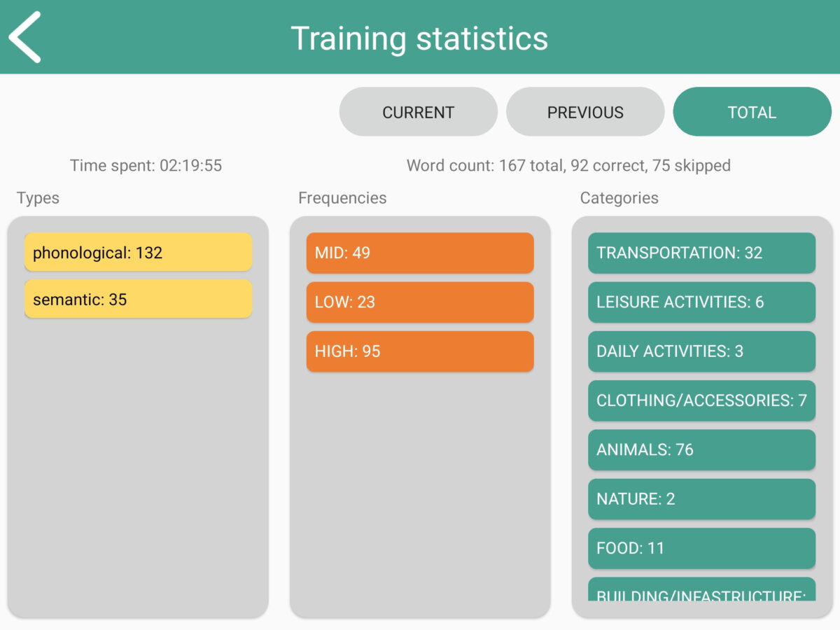The width and height of the screenshot is (840, 630).
Task: Open the CLOTHING/ACCESSORIES: 7 category
Action: (701, 400)
